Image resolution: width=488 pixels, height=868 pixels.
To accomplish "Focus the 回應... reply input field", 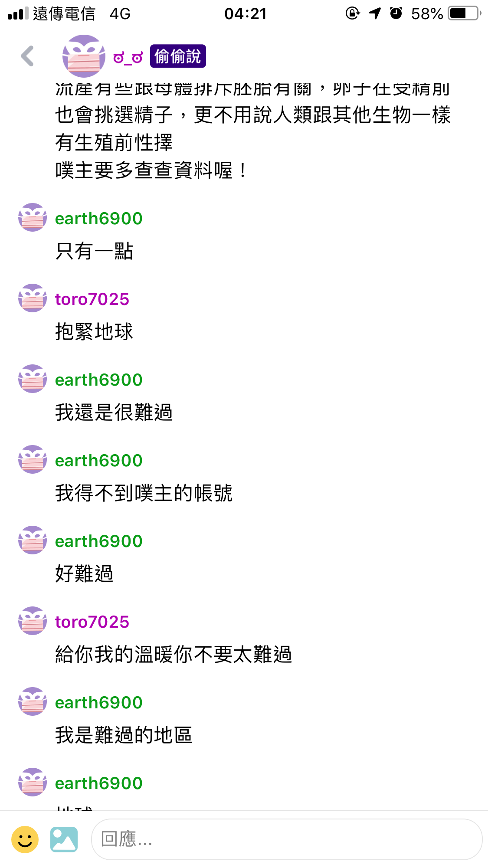I will [287, 839].
